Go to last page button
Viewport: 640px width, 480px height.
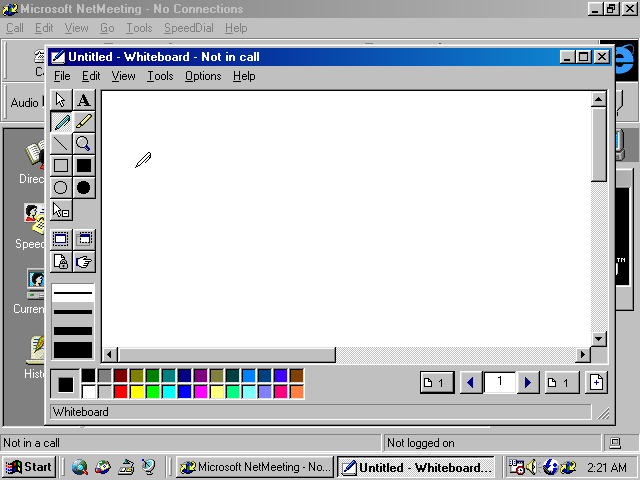(x=562, y=382)
